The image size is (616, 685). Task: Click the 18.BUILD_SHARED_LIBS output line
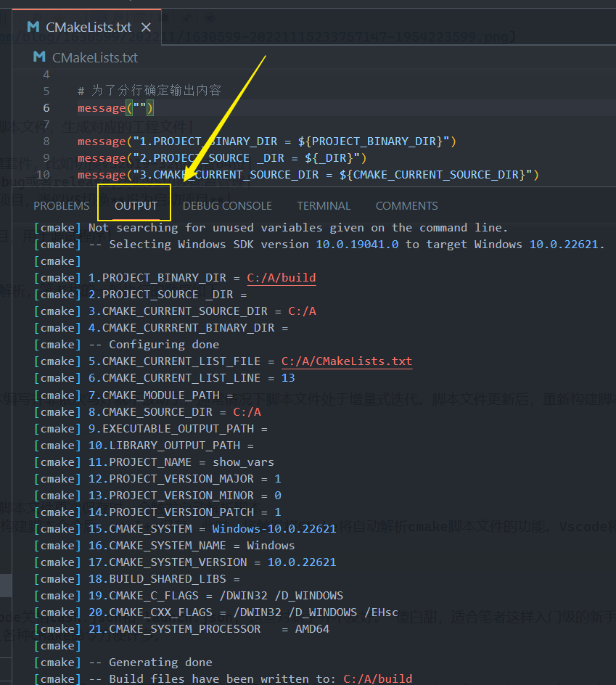click(137, 579)
